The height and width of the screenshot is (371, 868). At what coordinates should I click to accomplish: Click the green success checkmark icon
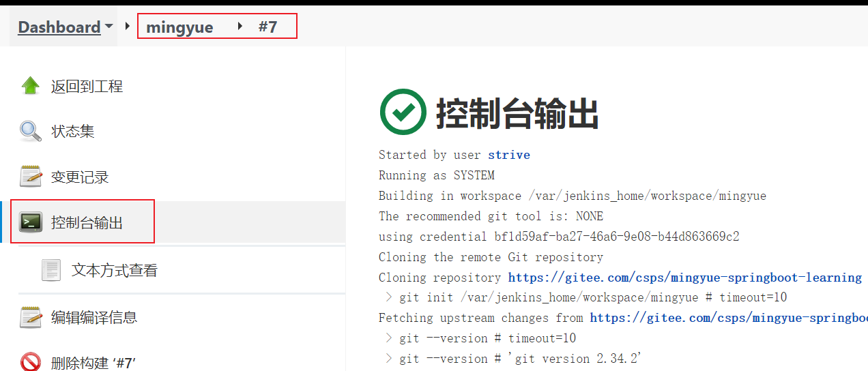click(403, 112)
